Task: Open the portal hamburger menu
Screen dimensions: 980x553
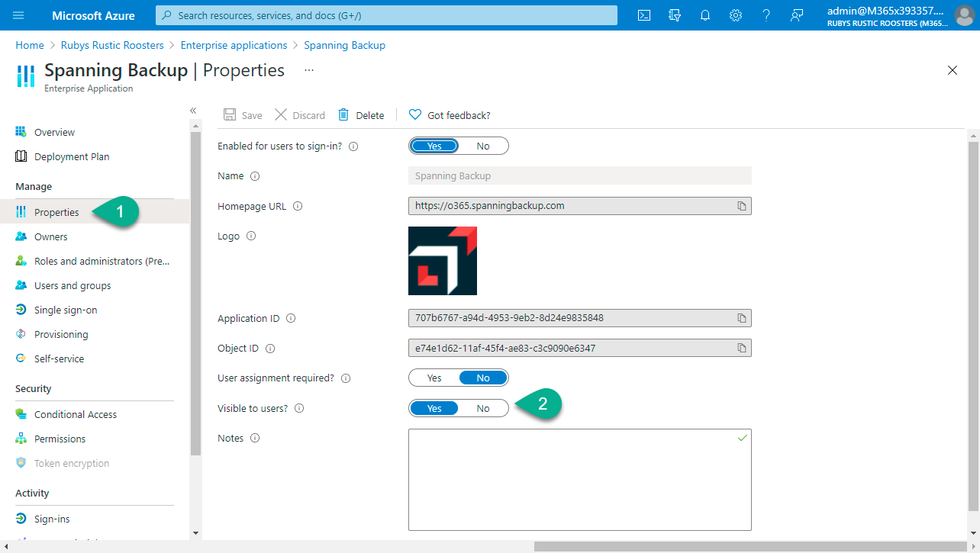Action: click(x=19, y=15)
